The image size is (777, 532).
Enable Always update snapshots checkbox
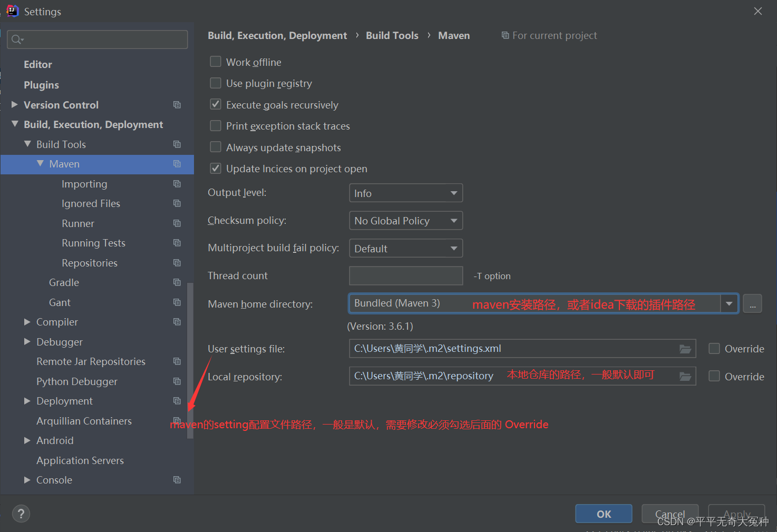(x=216, y=147)
